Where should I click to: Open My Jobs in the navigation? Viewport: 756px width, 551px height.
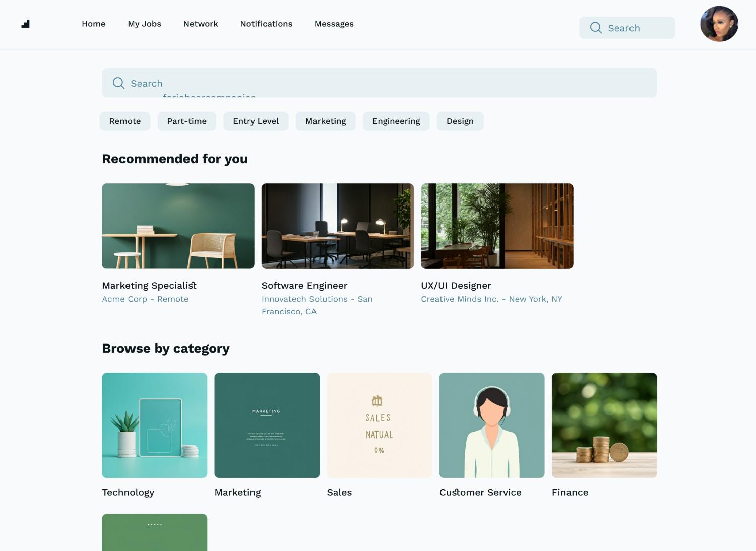[x=144, y=24]
